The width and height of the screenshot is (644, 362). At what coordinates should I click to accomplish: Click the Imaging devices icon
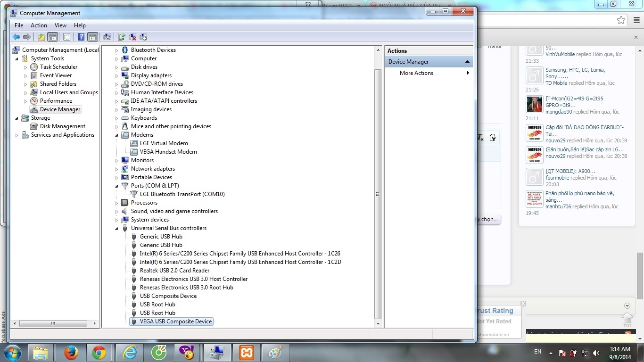125,109
